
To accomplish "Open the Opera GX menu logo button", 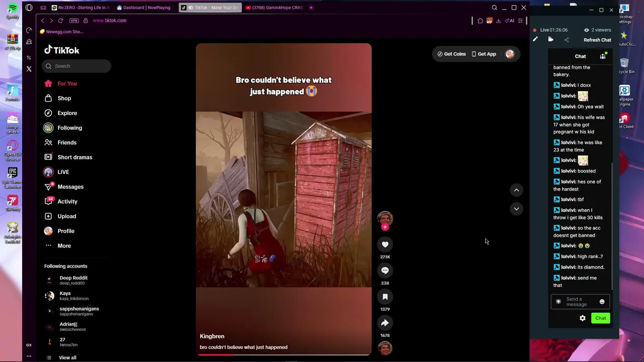I will pos(29,8).
